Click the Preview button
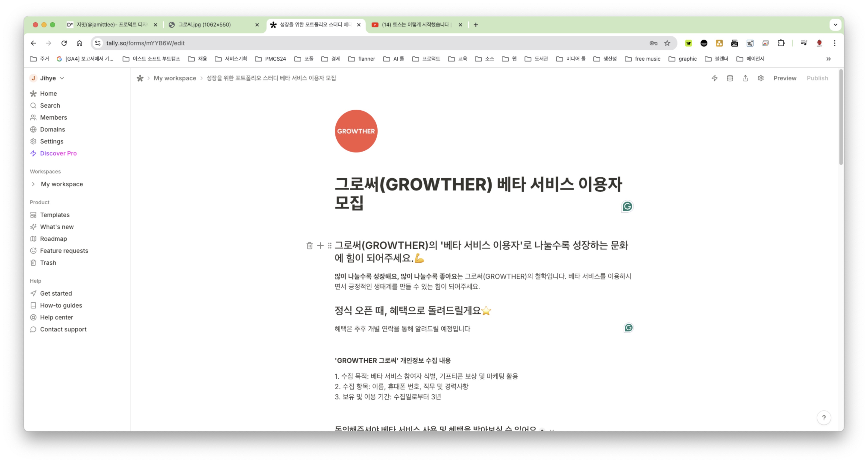This screenshot has width=868, height=463. point(785,78)
